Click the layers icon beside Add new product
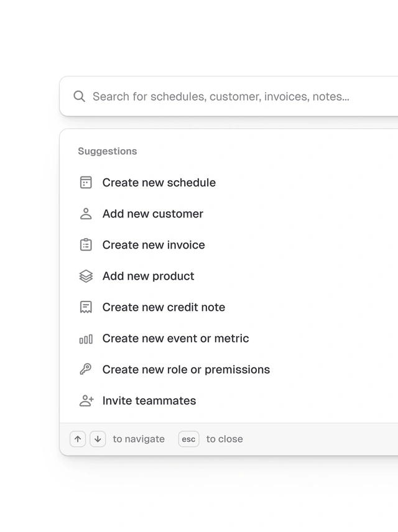Screen dimensions: 398x532 coord(86,276)
